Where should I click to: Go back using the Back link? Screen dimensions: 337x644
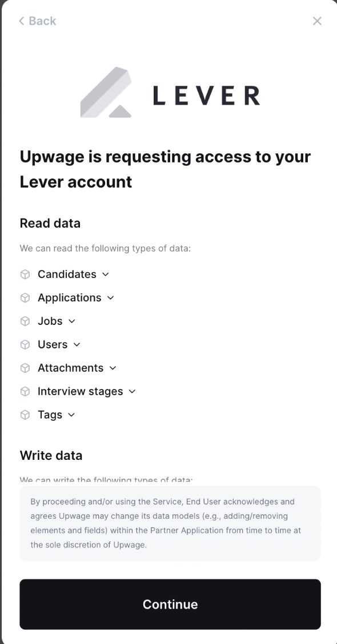[x=37, y=21]
